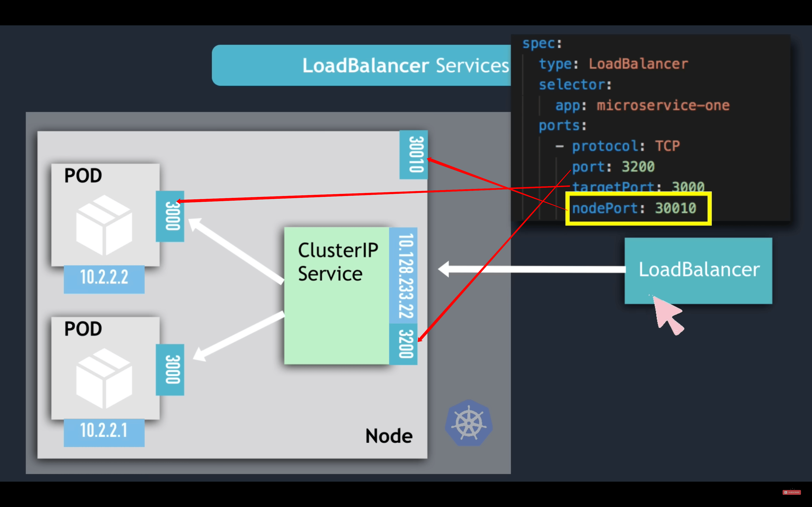This screenshot has height=507, width=812.
Task: Click the 10.2.2.1 pod IP label
Action: [x=104, y=433]
